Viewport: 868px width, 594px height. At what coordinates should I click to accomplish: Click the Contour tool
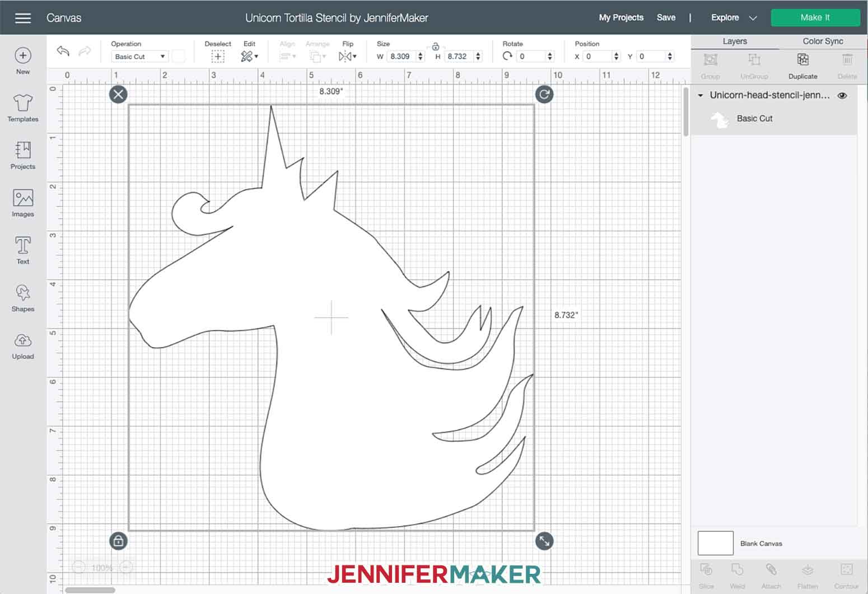(x=846, y=576)
